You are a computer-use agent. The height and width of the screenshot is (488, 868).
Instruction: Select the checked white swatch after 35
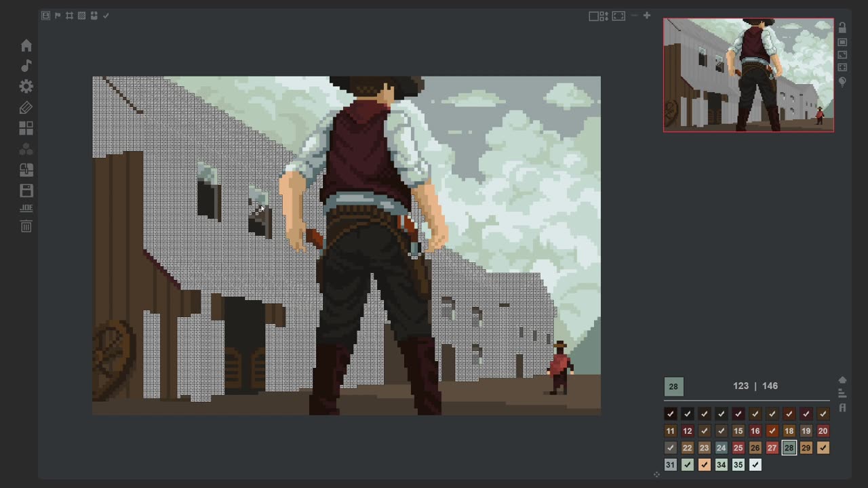click(755, 464)
